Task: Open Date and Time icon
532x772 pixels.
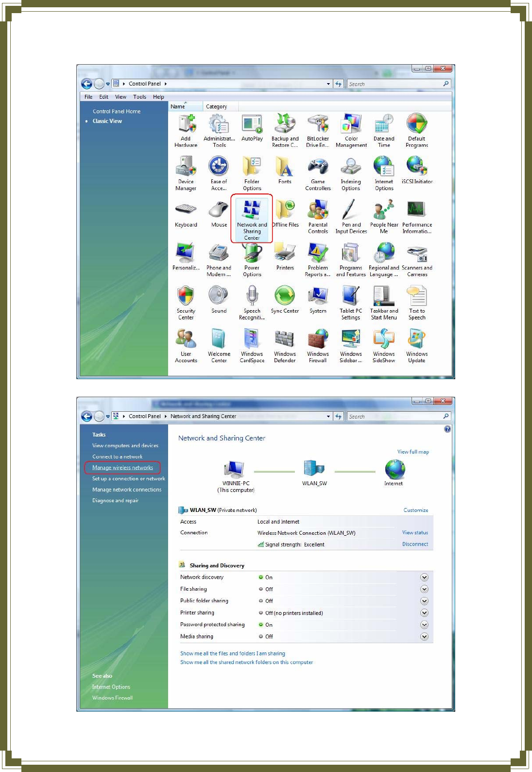Action: pos(384,131)
